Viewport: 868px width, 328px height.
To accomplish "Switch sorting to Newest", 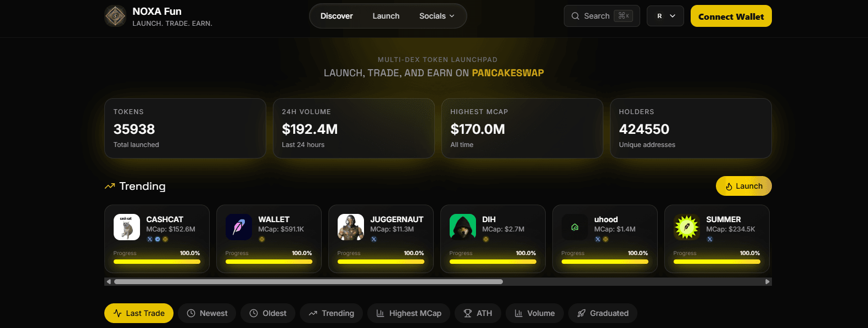I will tap(207, 313).
